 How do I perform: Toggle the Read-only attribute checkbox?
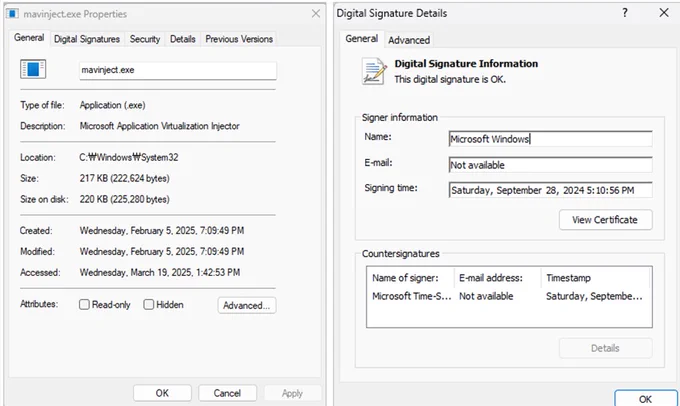pos(84,304)
